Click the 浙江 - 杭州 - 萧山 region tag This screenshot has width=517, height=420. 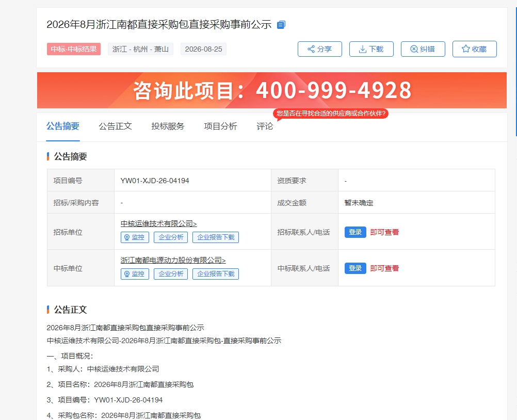140,49
